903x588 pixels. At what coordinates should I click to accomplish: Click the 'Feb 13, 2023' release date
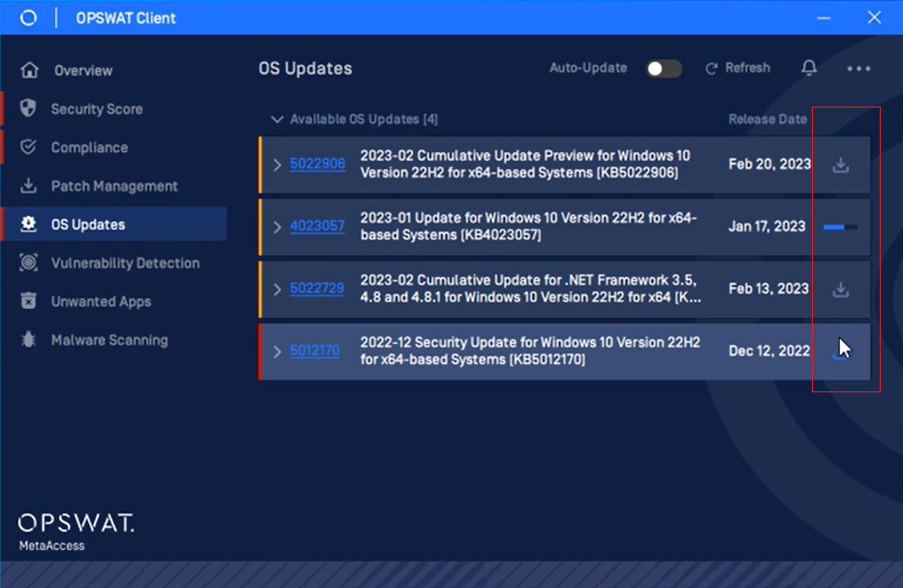(768, 289)
